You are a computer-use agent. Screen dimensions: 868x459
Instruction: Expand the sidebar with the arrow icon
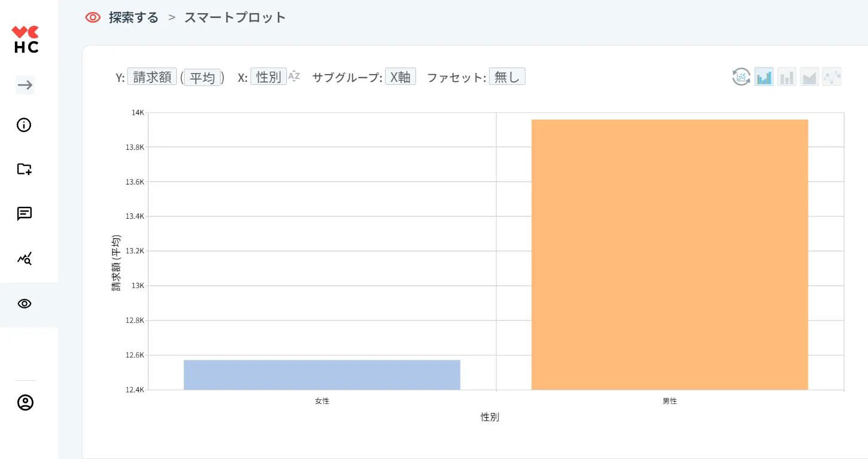[x=25, y=85]
